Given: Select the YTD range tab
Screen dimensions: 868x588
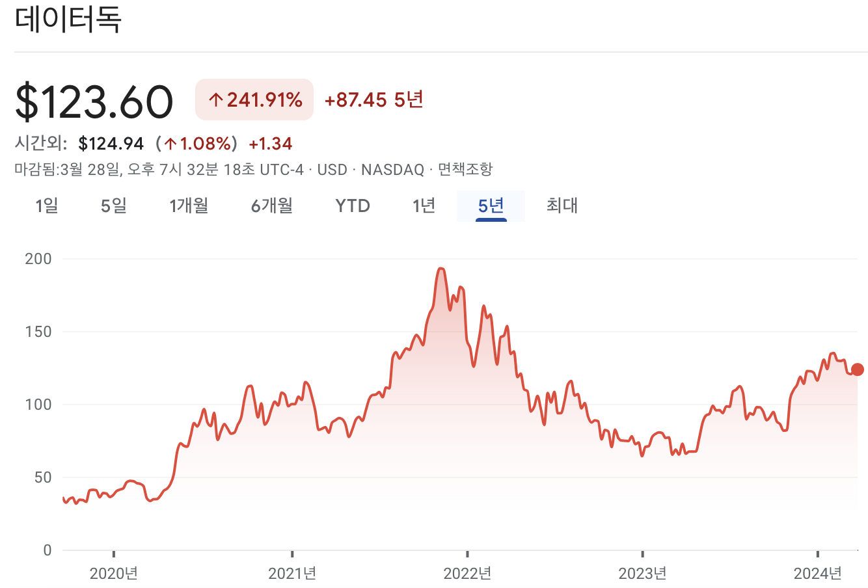Looking at the screenshot, I should tap(353, 206).
